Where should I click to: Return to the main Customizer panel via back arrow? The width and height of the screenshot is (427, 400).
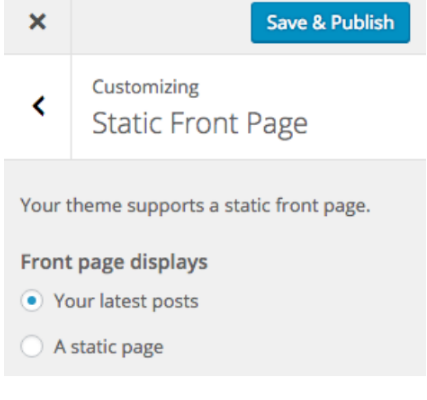point(39,106)
